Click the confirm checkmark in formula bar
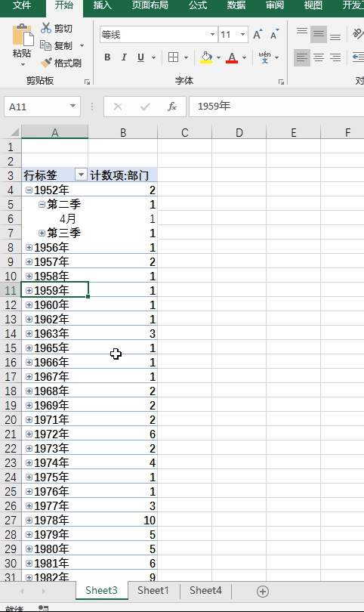The image size is (364, 612). coord(145,107)
